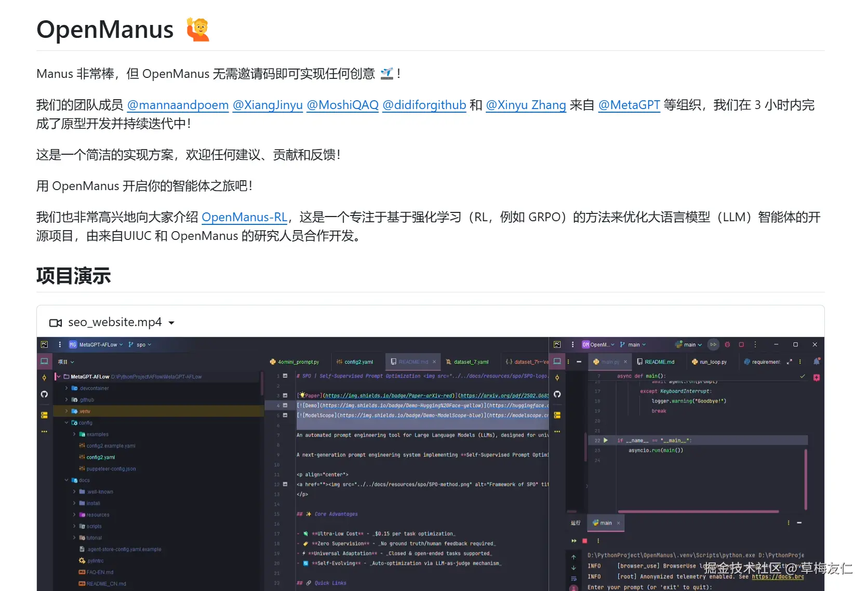
Task: Close the main tab in Run panel
Action: (x=618, y=523)
